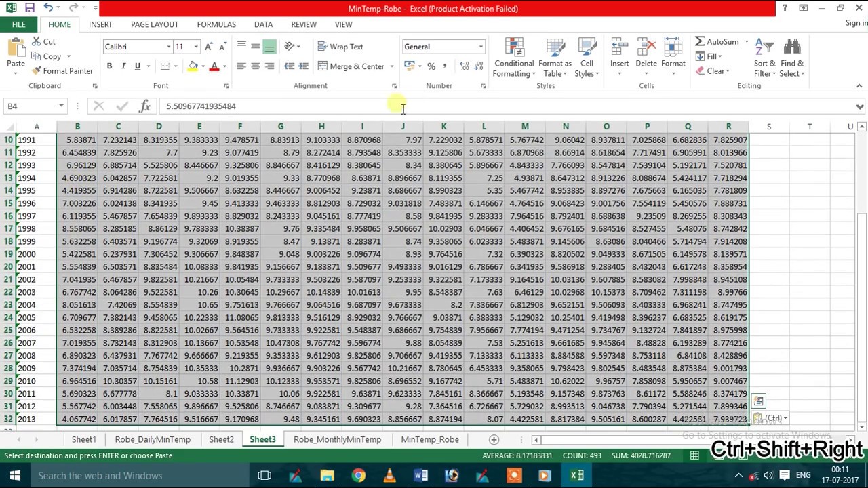Select Robe_MonthlyMinTemp sheet tab
This screenshot has width=868, height=488.
click(x=338, y=439)
